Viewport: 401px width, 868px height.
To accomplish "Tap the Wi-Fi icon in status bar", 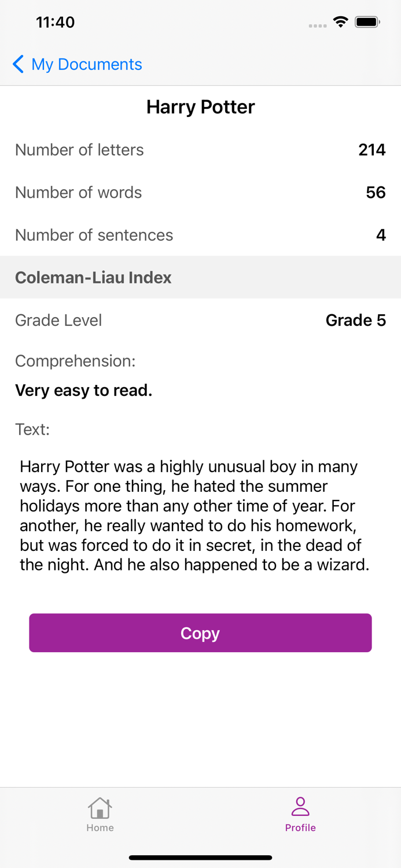I will point(341,21).
